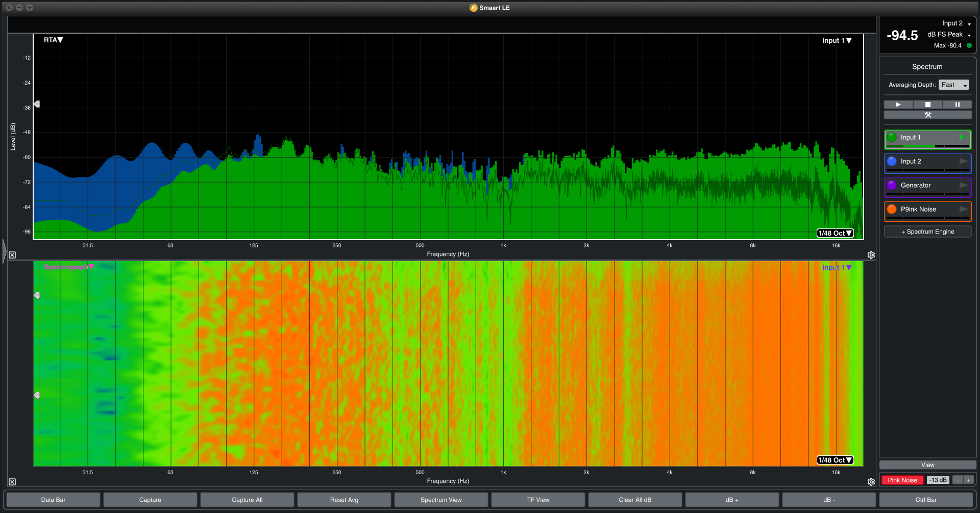The width and height of the screenshot is (980, 513).
Task: Start the P9ink Noise engine with its arrow
Action: [963, 209]
